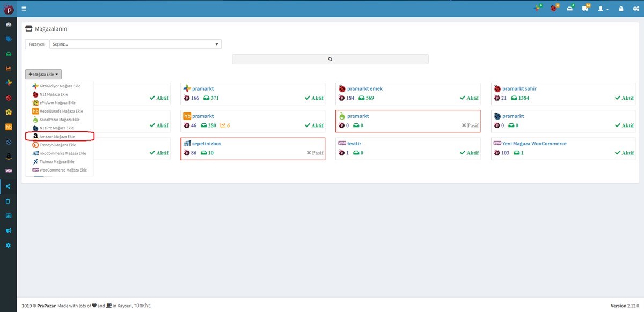Open the Amazon icon in left sidebar
Viewport: 644px width, 312px height.
click(x=9, y=157)
